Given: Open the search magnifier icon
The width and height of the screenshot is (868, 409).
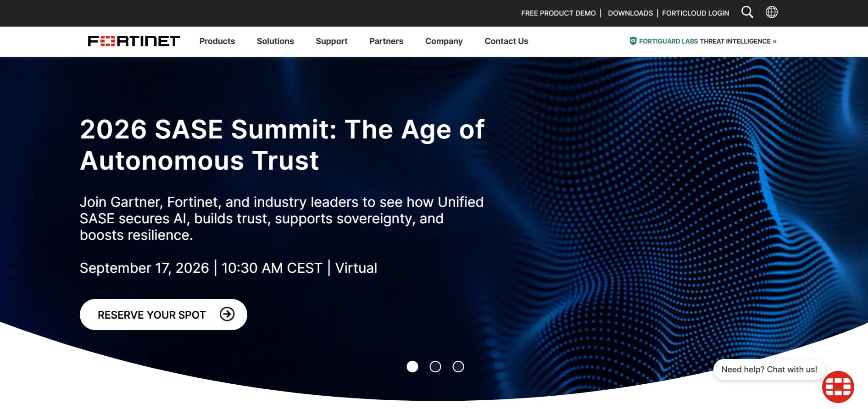Looking at the screenshot, I should [x=747, y=12].
